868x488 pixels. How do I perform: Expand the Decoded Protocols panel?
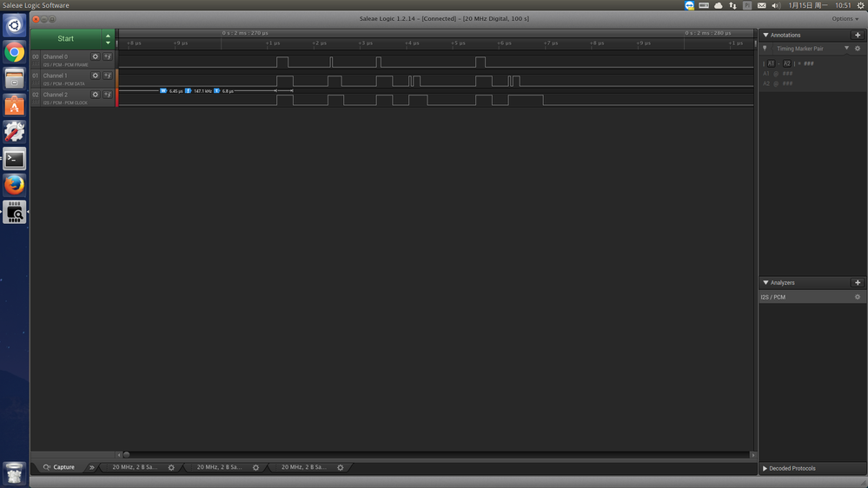pos(765,469)
